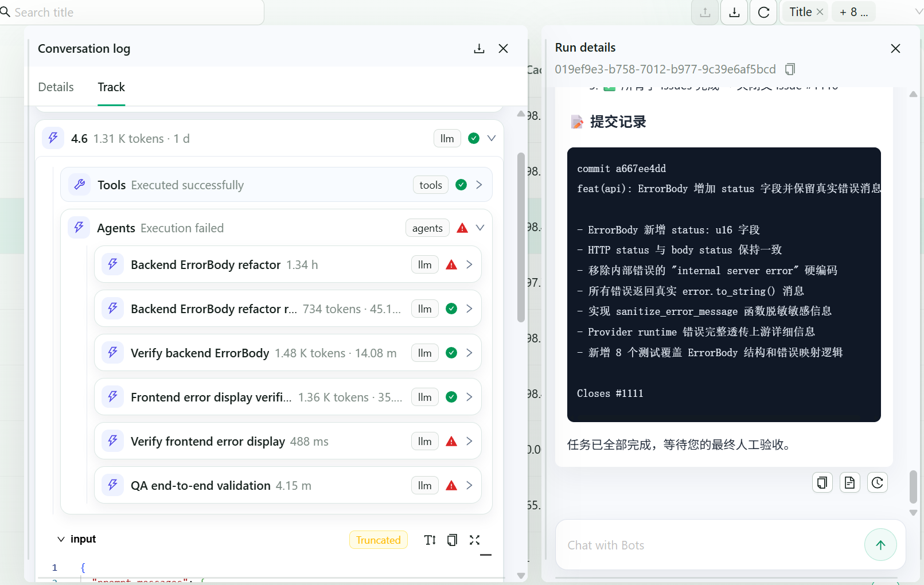Copy the run ID 019ef9e3
This screenshot has width=924, height=585.
coord(790,69)
